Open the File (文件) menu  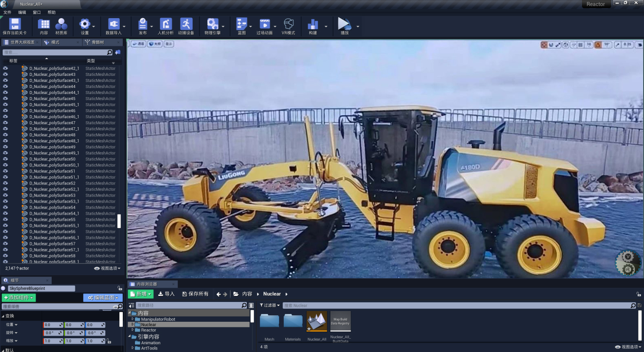pos(7,13)
